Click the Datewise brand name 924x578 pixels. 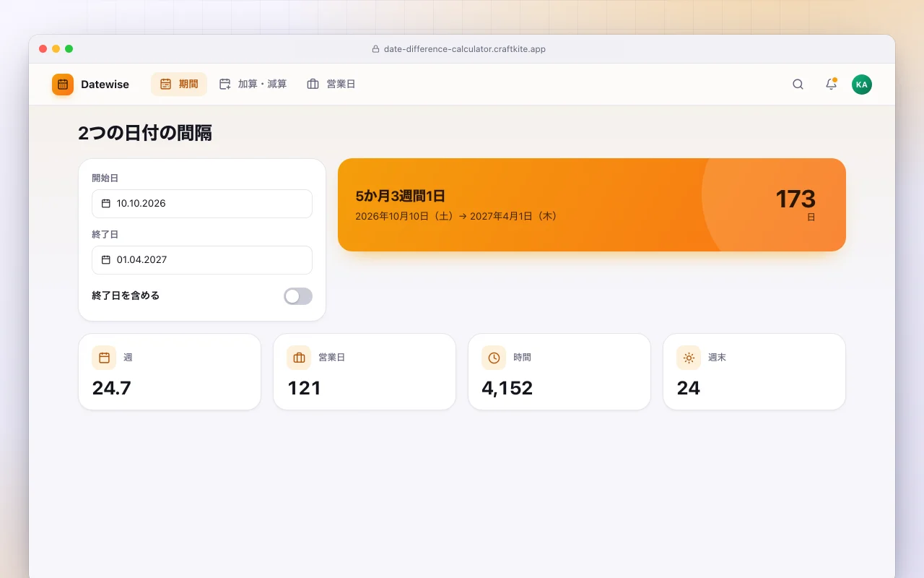tap(105, 85)
